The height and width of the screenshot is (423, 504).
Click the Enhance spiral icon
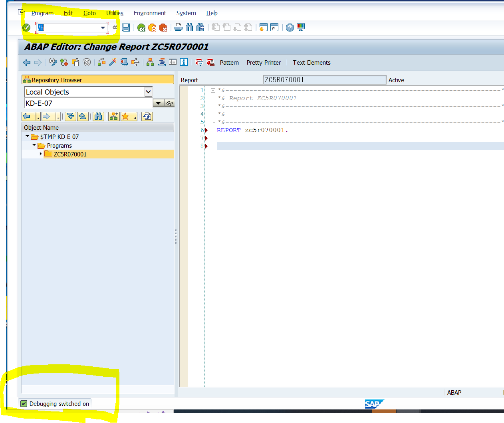click(87, 62)
